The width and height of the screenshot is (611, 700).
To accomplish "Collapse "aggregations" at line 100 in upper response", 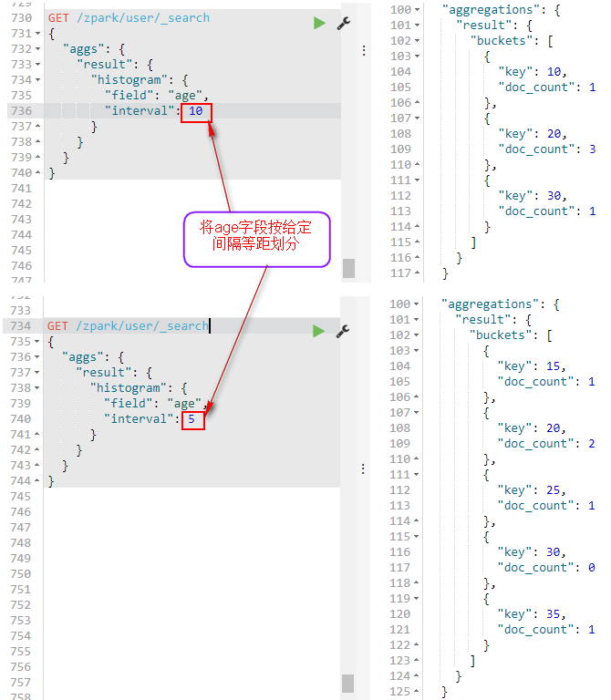I will click(417, 9).
